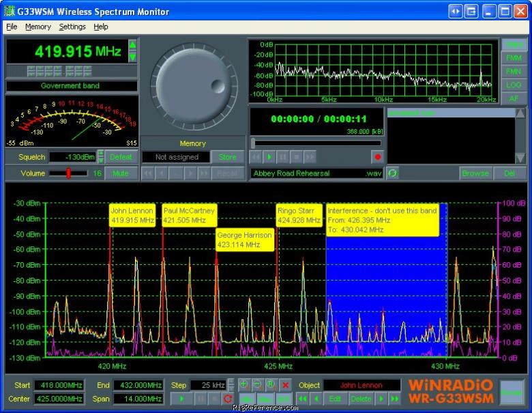Click the Span field 14.000MHz
Image resolution: width=532 pixels, height=413 pixels.
point(138,399)
